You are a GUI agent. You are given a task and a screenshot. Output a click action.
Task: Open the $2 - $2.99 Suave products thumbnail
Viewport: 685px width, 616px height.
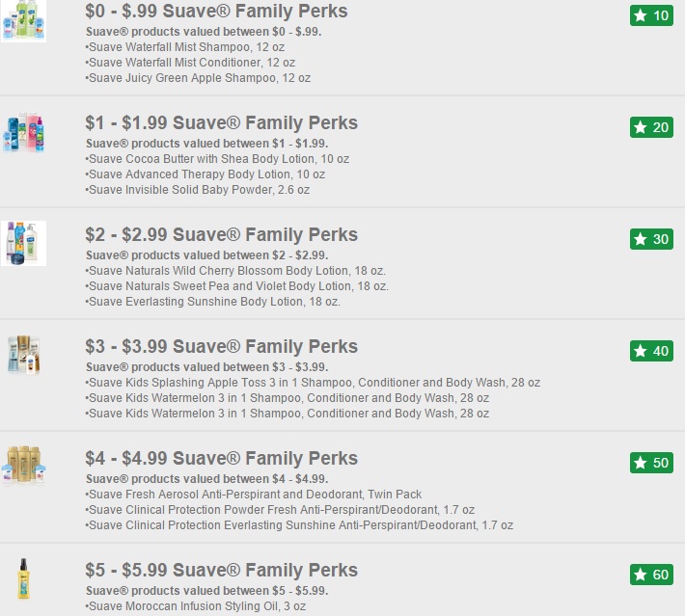23,244
